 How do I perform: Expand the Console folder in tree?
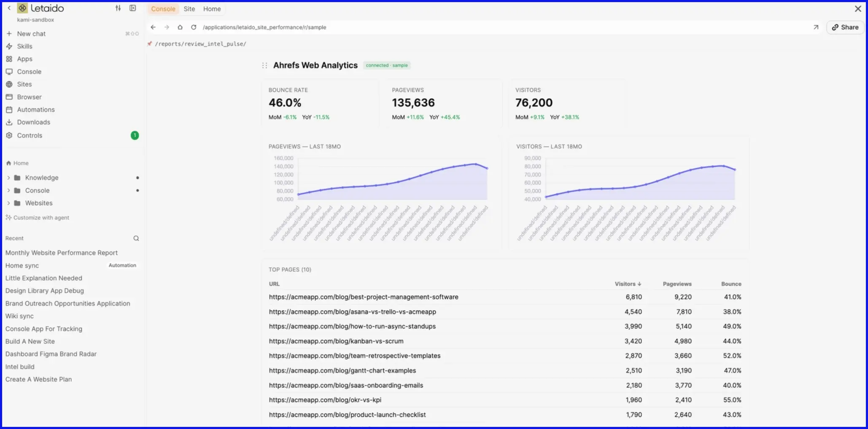click(x=8, y=190)
